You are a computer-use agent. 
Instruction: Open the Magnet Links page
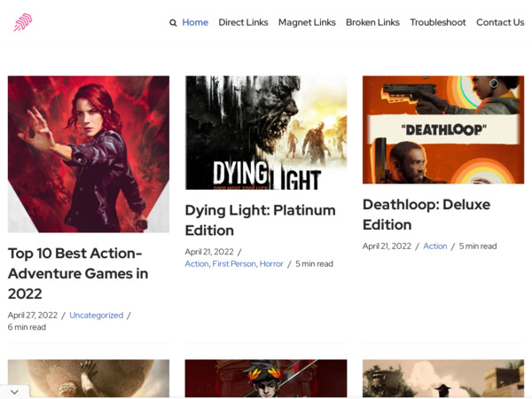coord(307,22)
